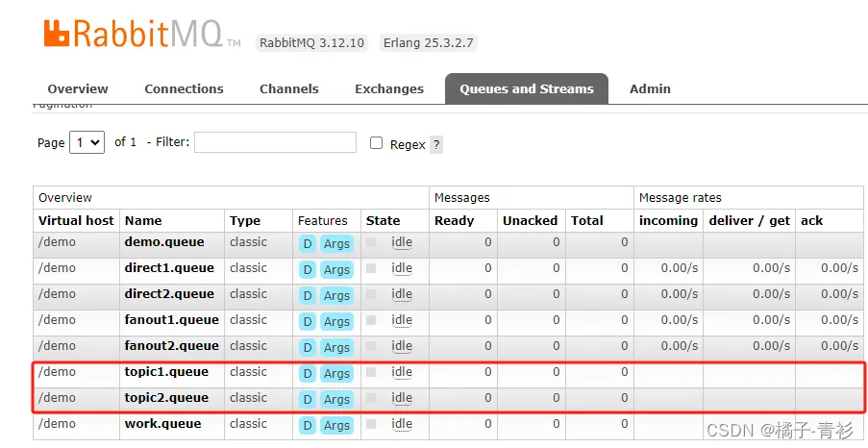Open the Exchanges tab
Screen dimensions: 868x448
click(x=389, y=88)
